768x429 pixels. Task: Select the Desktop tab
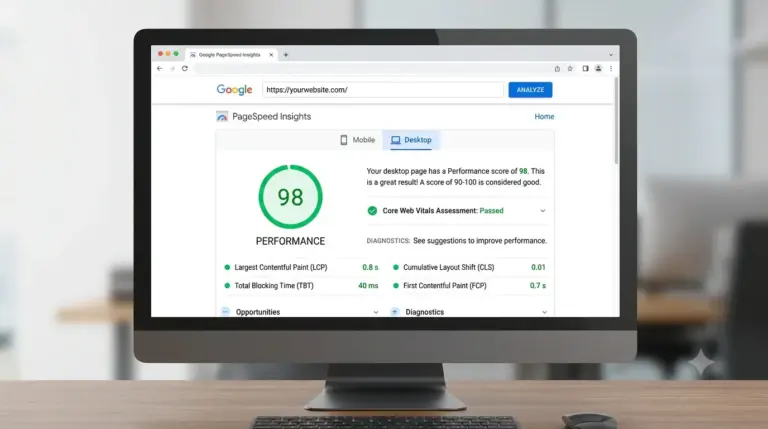click(411, 140)
